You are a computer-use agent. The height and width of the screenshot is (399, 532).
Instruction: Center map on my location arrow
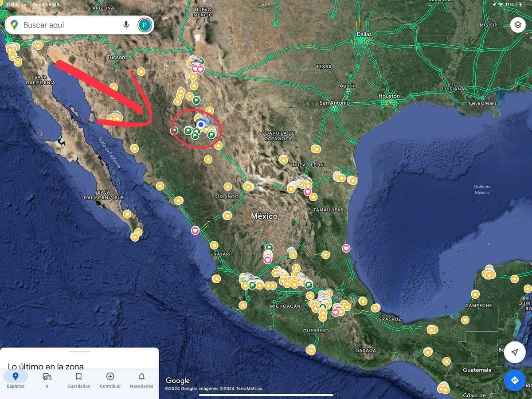click(x=515, y=352)
